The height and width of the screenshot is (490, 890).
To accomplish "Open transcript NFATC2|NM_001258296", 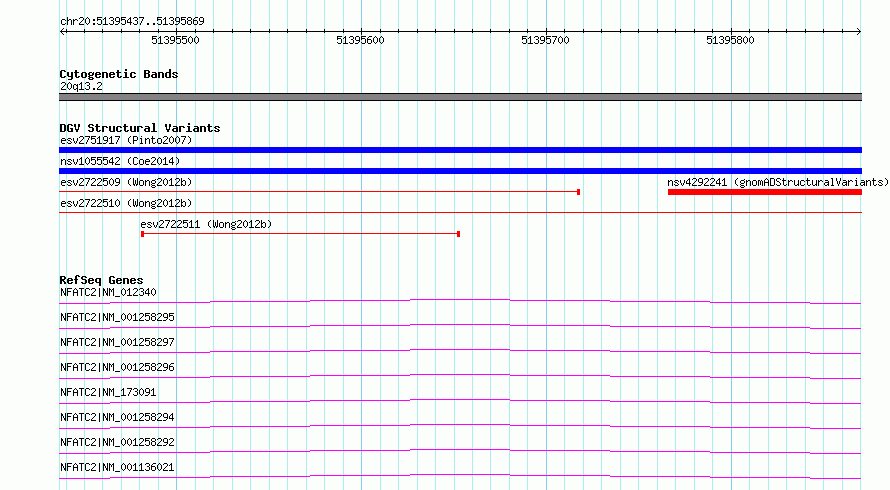I will point(117,367).
